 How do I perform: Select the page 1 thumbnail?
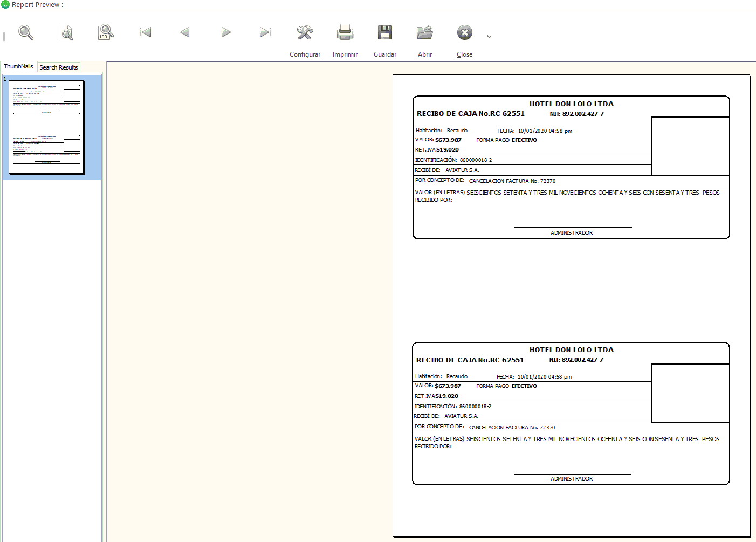(x=46, y=127)
